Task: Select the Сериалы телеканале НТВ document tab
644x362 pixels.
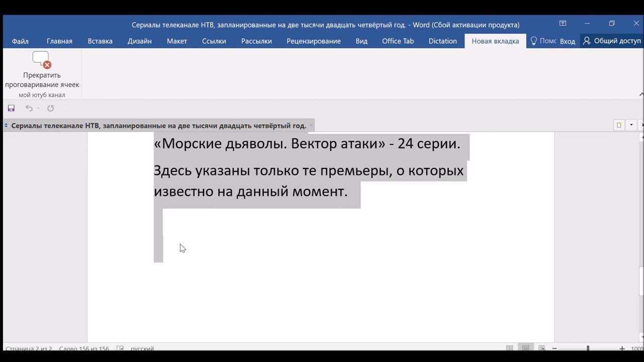Action: click(x=158, y=126)
